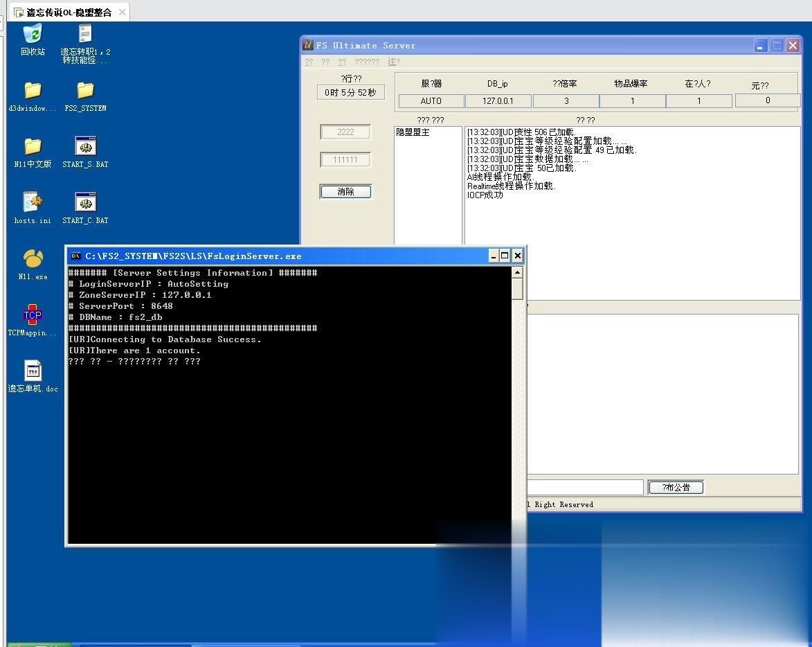Click console line DBName : fs2_db
This screenshot has height=647, width=812.
pos(115,317)
